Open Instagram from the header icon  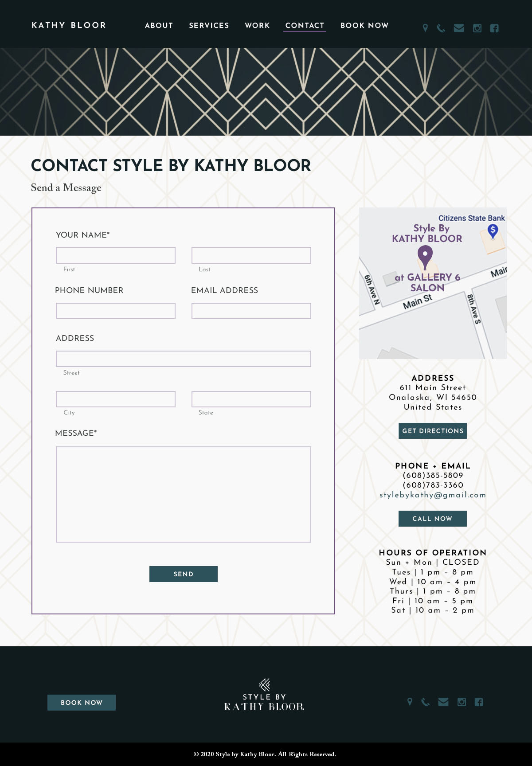[477, 28]
